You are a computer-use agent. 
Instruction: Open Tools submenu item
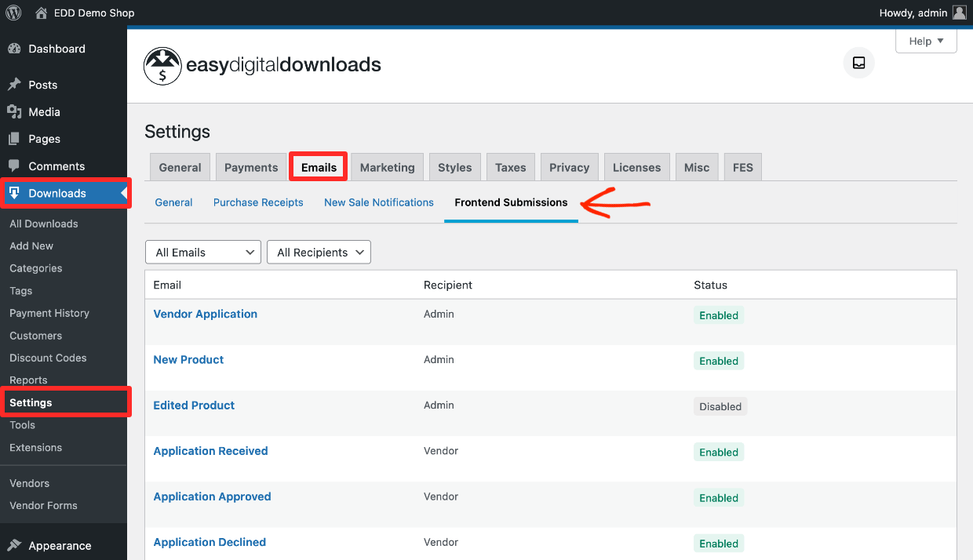(x=22, y=425)
